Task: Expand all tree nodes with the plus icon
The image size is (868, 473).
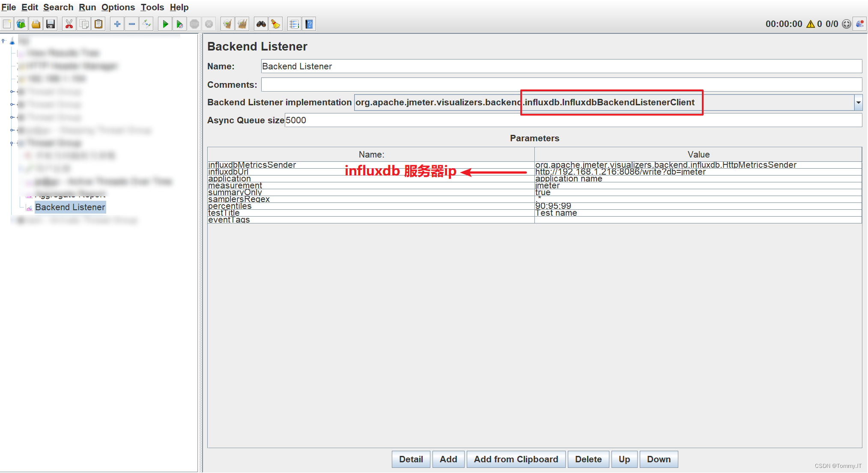Action: [116, 24]
